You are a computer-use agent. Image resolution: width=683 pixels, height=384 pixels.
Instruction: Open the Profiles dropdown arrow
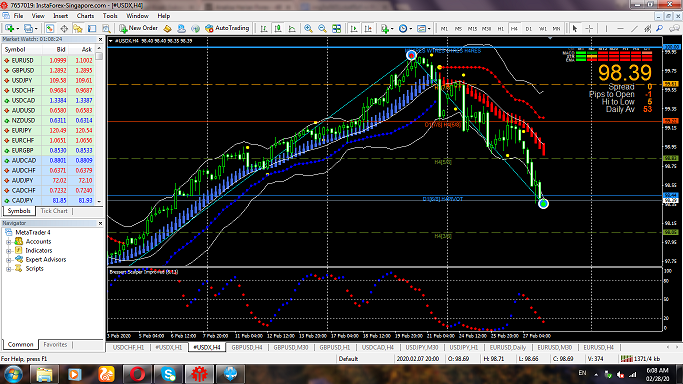[x=36, y=29]
